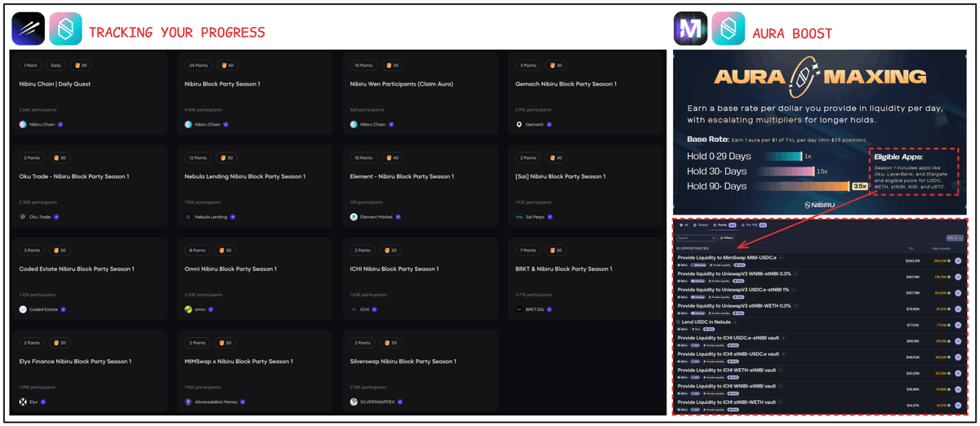Screen dimensions: 980x426
Task: Click plus button on ICHI WETH-stNIBI vault row
Action: click(958, 373)
